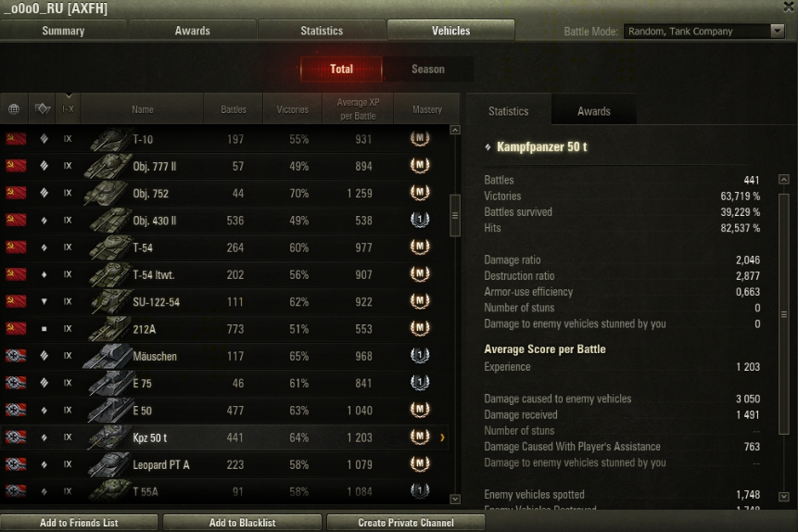
Task: Click the Add to Friends List button
Action: (79, 523)
